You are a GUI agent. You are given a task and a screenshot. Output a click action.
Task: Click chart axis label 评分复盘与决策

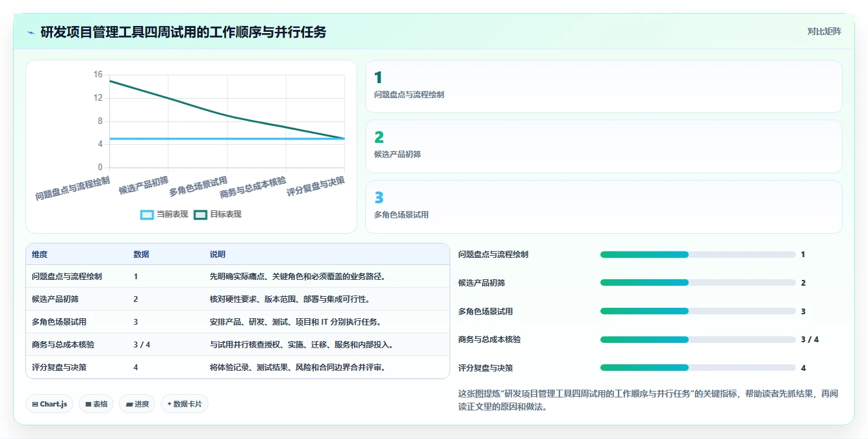[x=316, y=186]
